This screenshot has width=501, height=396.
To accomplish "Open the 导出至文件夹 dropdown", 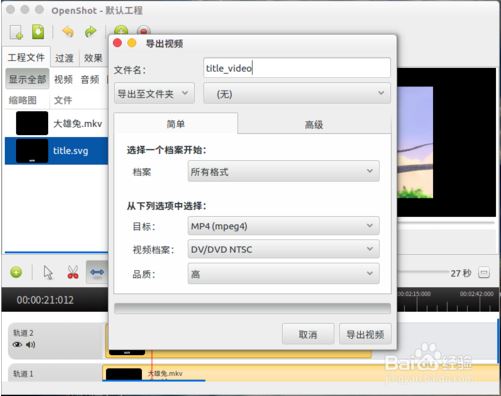I will 154,94.
